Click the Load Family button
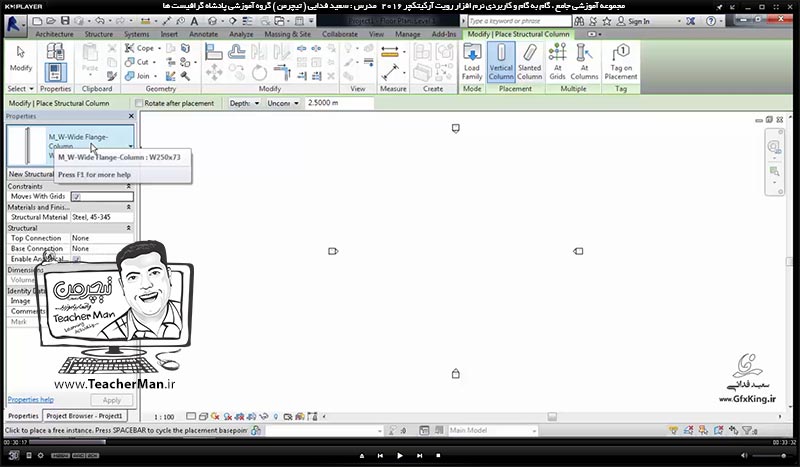Screen dimensions: 800x467 coord(472,62)
